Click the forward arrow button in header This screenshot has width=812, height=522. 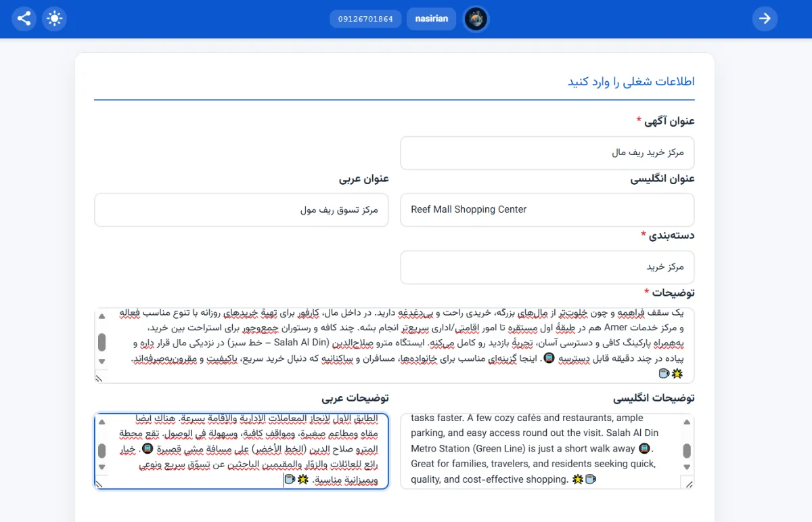click(x=765, y=18)
